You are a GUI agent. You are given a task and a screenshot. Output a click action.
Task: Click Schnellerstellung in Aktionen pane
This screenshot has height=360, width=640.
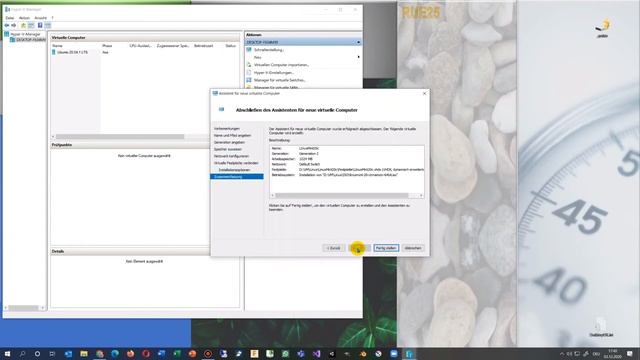269,50
